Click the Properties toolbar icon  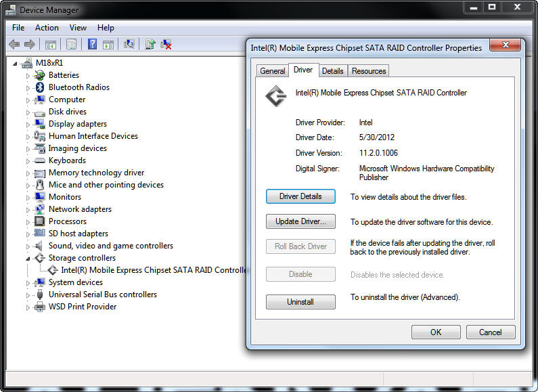[x=71, y=44]
